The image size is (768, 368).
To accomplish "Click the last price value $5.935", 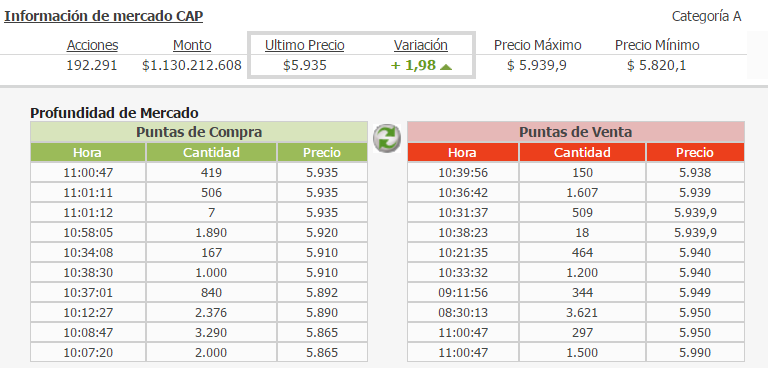I will click(x=305, y=66).
